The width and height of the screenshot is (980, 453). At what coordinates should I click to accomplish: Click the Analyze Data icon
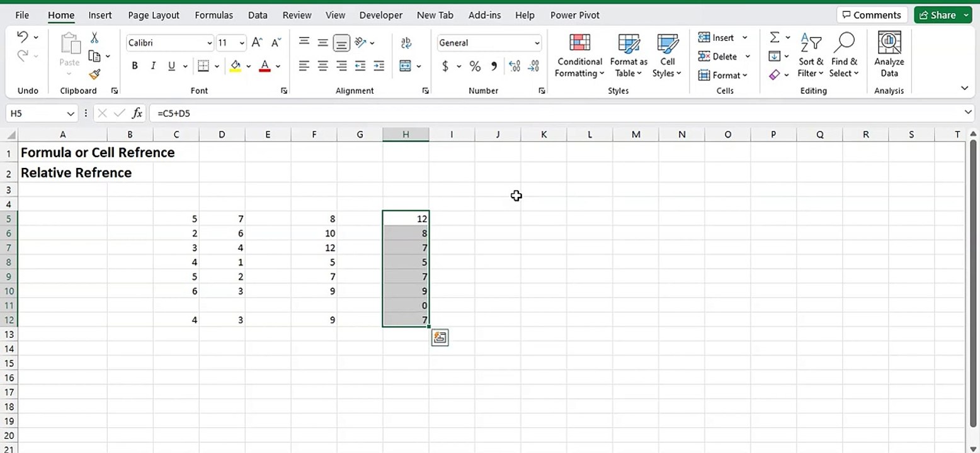click(889, 55)
